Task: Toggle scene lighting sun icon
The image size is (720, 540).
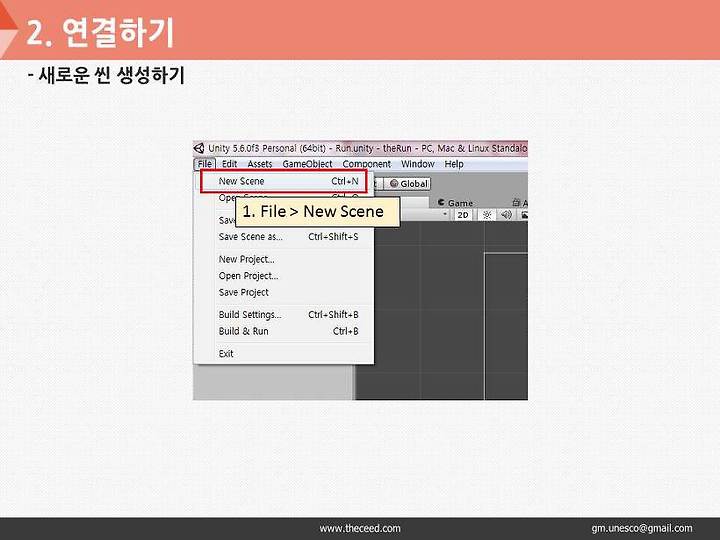Action: click(x=487, y=215)
